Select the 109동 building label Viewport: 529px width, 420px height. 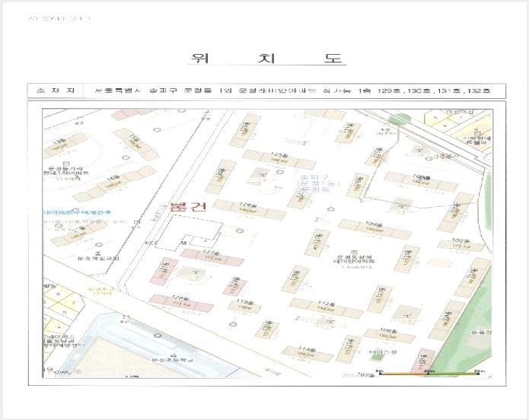(374, 224)
